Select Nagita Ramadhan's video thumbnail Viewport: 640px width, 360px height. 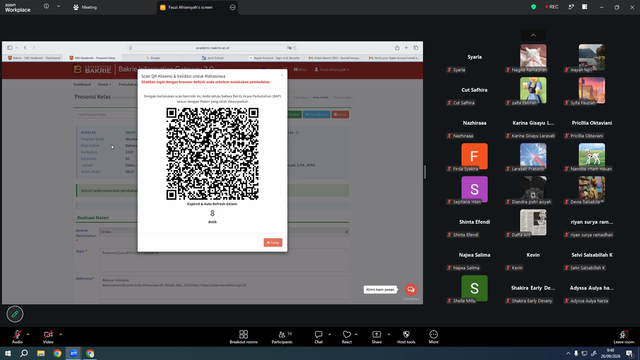point(533,57)
